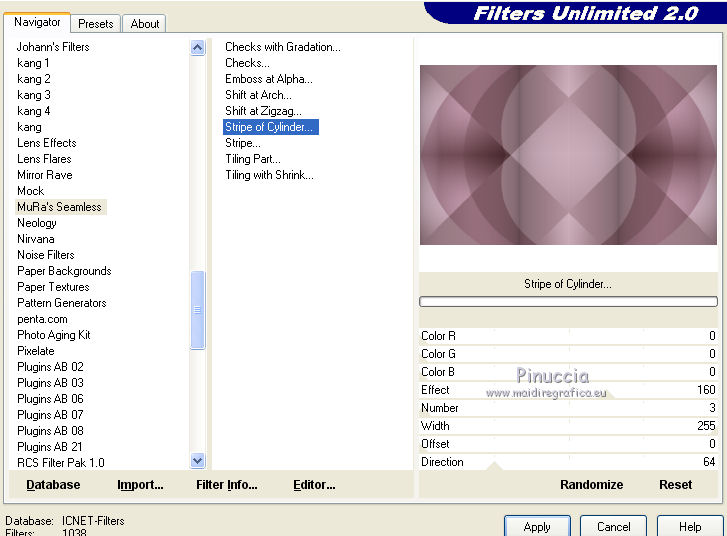
Task: Select the Paper Textures category
Action: tap(53, 287)
